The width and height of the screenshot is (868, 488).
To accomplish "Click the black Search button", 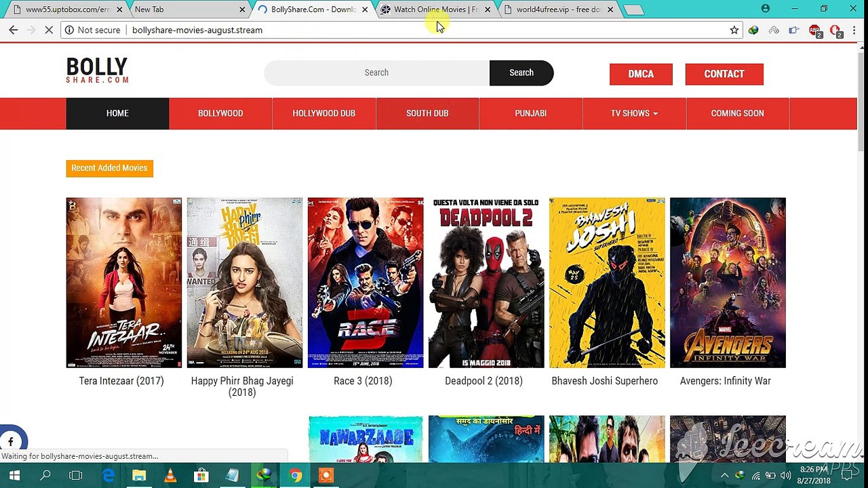I will point(521,73).
